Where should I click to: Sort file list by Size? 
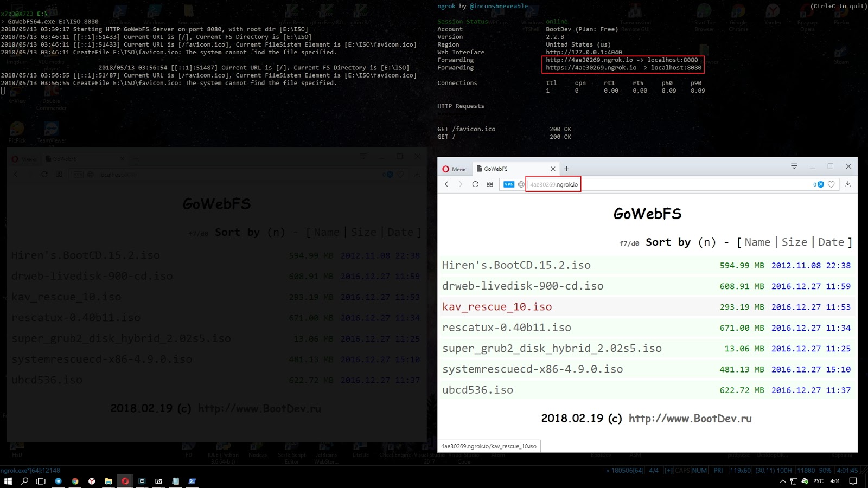pos(794,242)
